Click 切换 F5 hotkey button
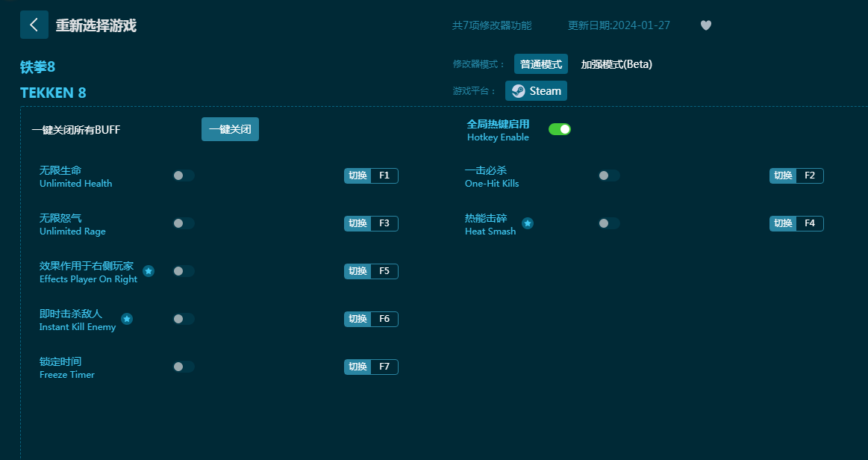 (371, 271)
